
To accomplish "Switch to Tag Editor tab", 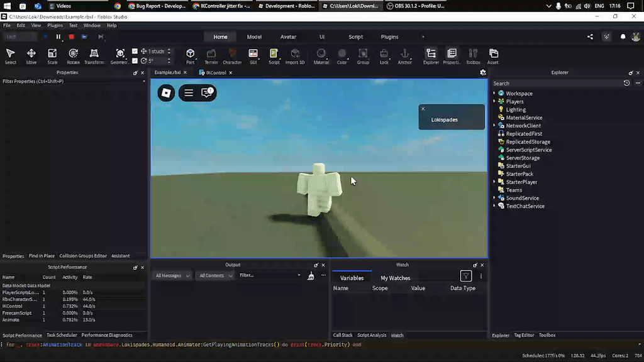I will [x=524, y=336].
